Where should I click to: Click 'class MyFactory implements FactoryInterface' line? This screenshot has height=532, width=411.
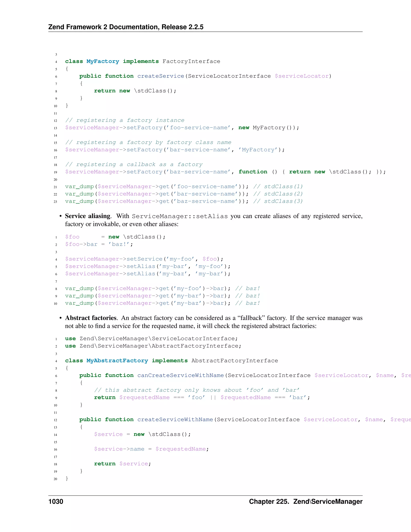[142, 61]
